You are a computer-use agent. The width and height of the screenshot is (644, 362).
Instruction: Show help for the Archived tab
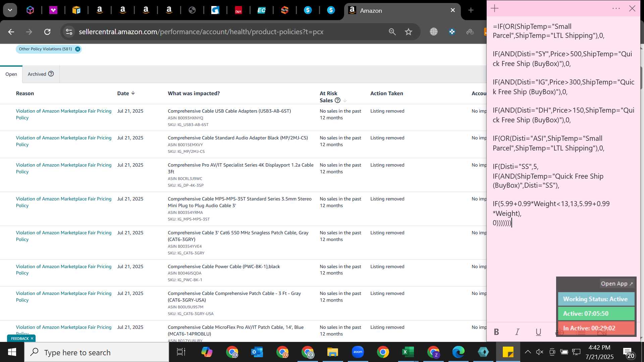click(x=51, y=74)
